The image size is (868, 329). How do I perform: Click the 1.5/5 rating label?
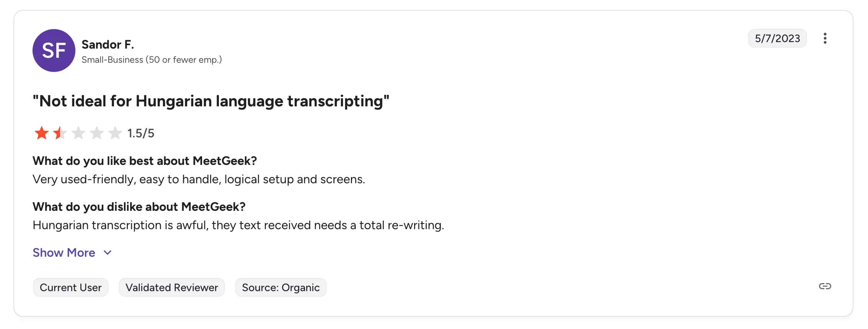(x=140, y=133)
